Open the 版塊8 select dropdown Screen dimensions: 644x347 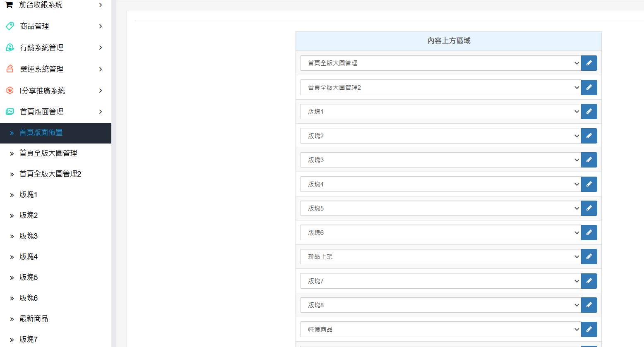tap(440, 305)
